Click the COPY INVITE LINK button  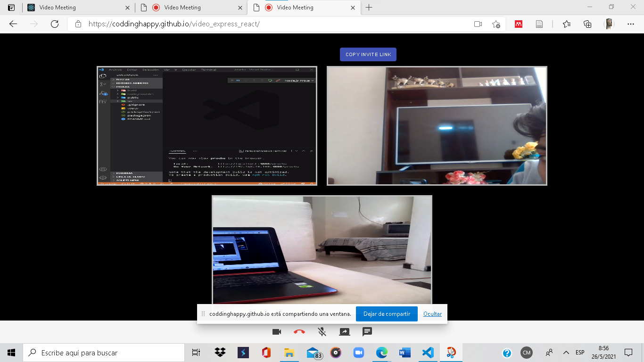(368, 54)
